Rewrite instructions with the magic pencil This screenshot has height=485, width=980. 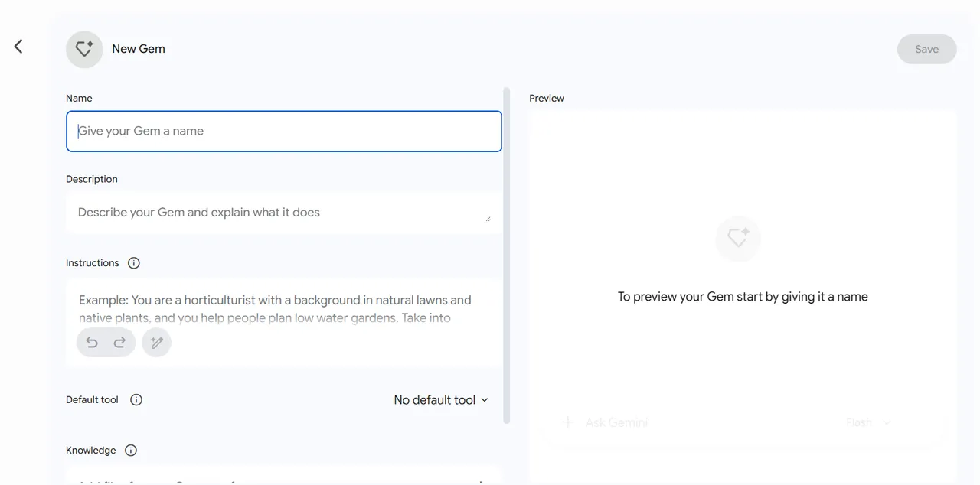[157, 343]
